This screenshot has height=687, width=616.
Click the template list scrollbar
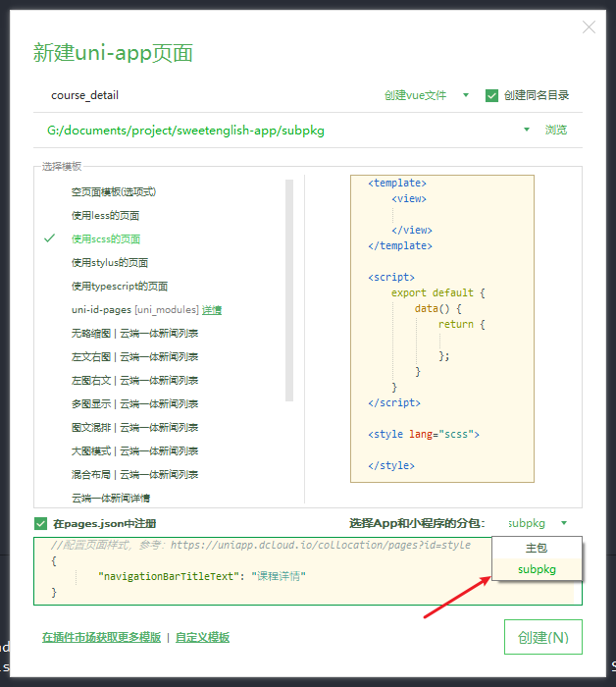(289, 291)
